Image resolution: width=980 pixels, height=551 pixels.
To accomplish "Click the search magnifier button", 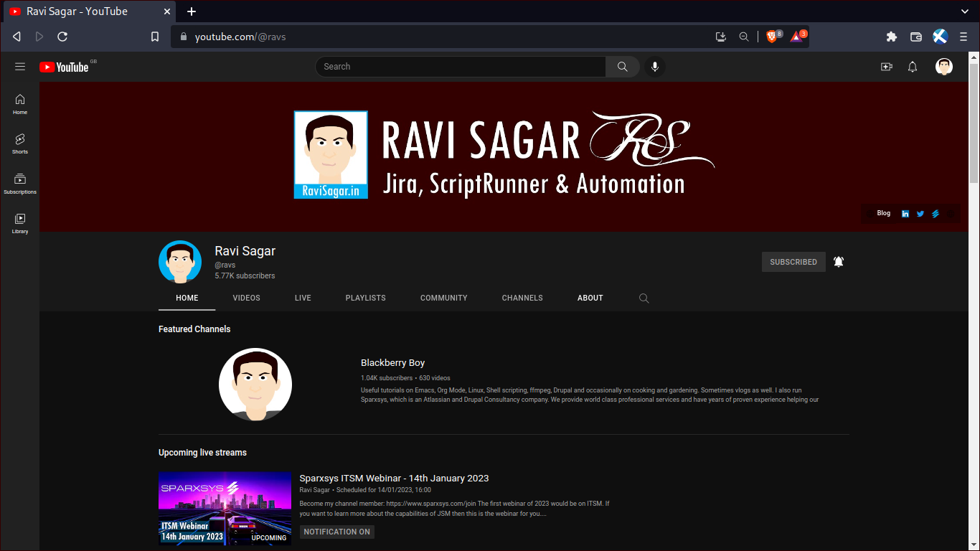I will pyautogui.click(x=622, y=67).
